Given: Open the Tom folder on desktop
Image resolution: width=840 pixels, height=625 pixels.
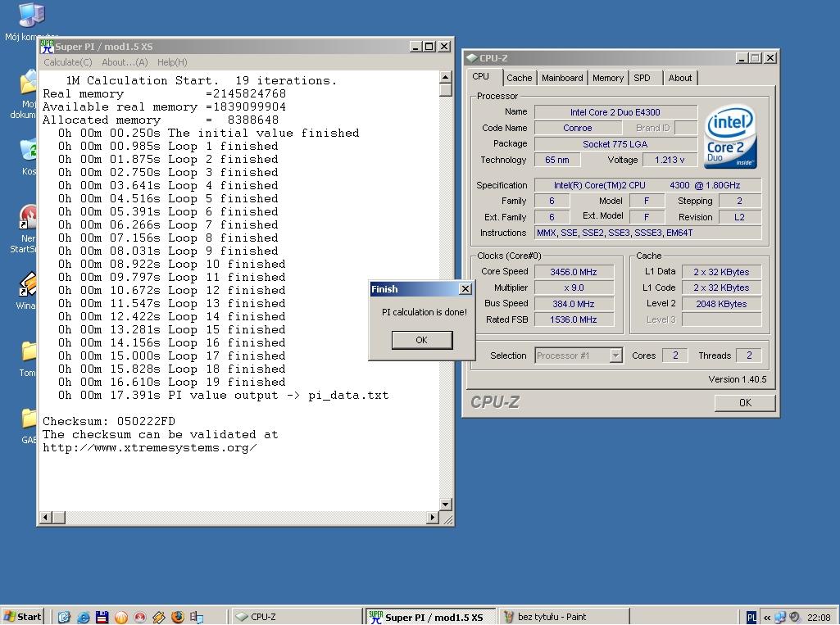Looking at the screenshot, I should click(29, 351).
